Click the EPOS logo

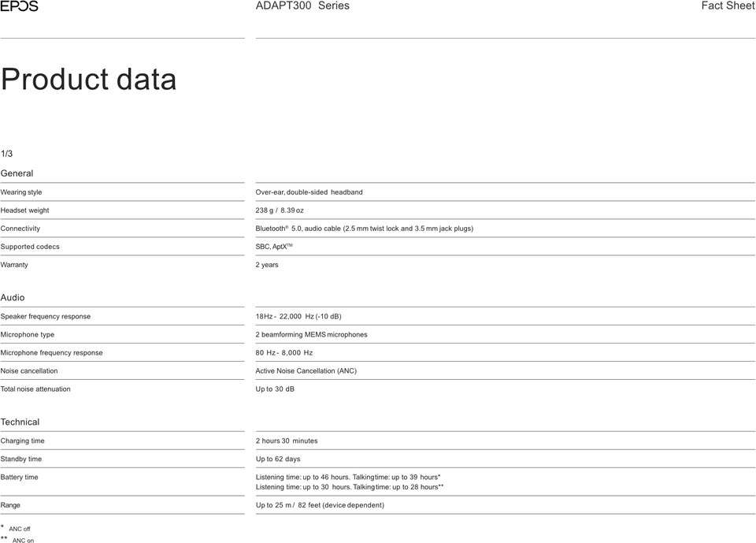(x=19, y=6)
